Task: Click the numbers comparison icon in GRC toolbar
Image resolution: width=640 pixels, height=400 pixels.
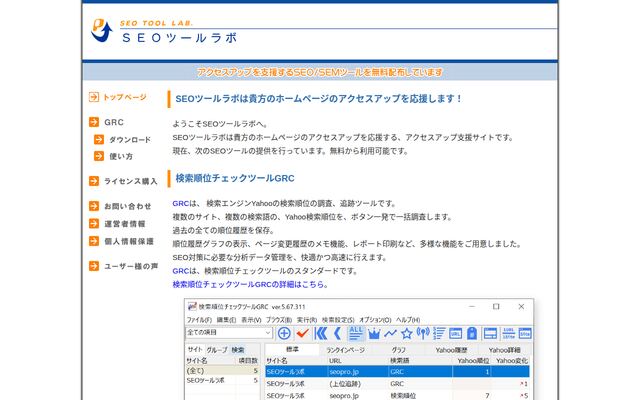Action: pos(509,333)
